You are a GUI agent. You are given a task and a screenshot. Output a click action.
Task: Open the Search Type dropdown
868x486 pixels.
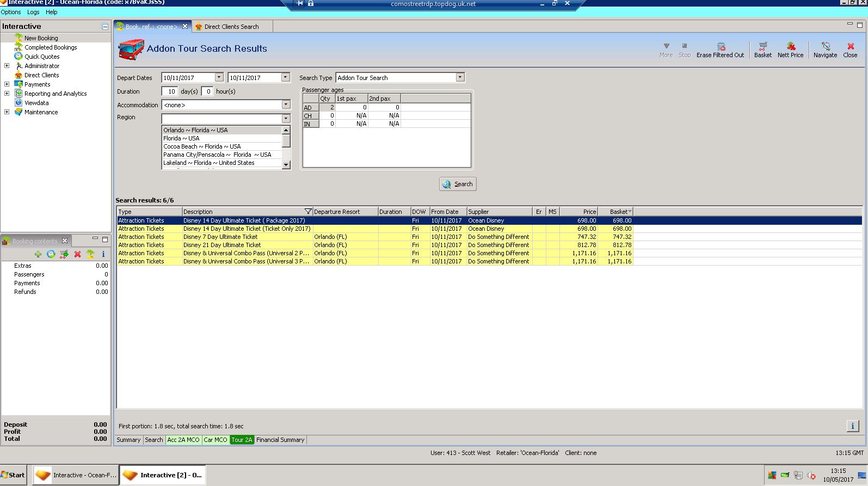(460, 77)
